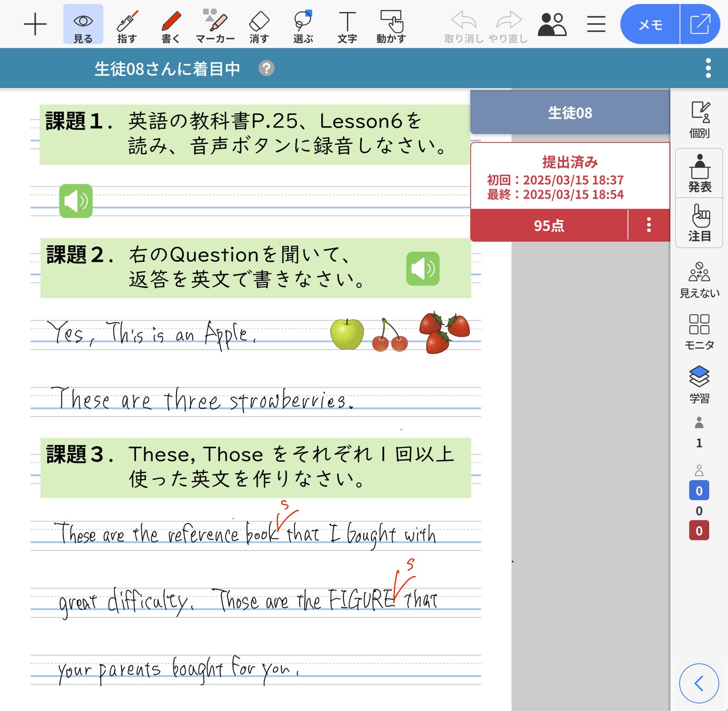Open the モニタ monitor grid
The width and height of the screenshot is (728, 711).
(x=700, y=332)
